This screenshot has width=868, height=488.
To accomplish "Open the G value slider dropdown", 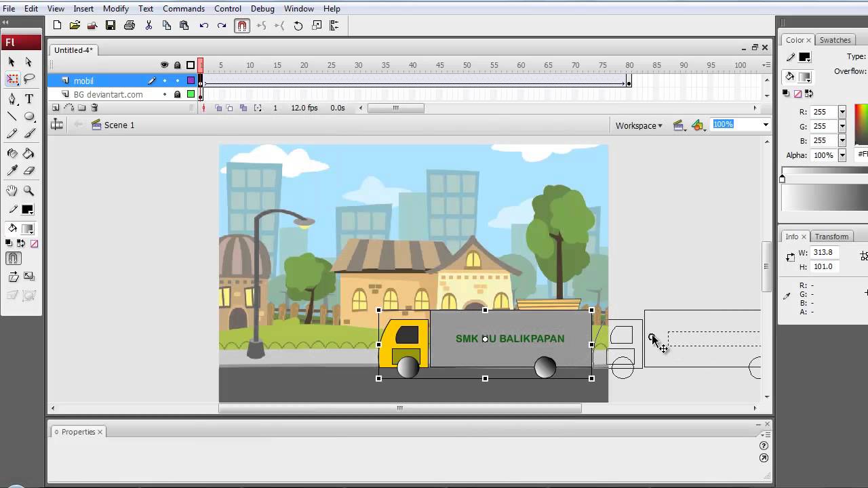I will (842, 126).
